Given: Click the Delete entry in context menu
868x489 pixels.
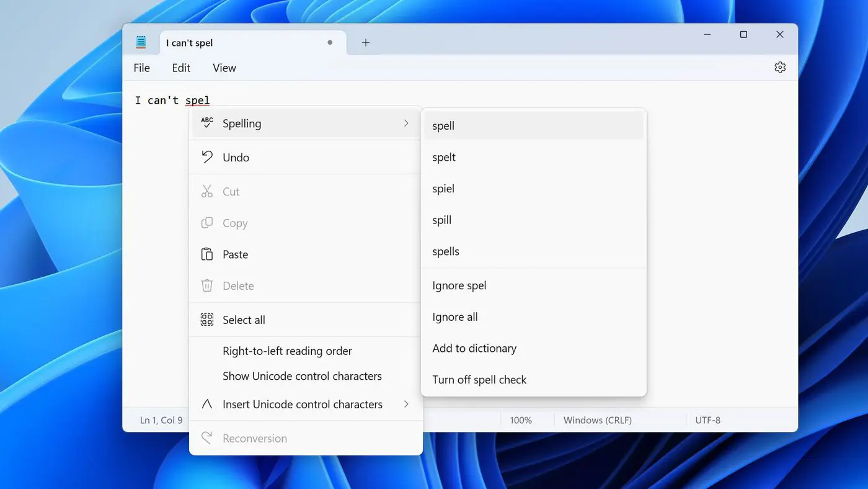Looking at the screenshot, I should [x=306, y=285].
